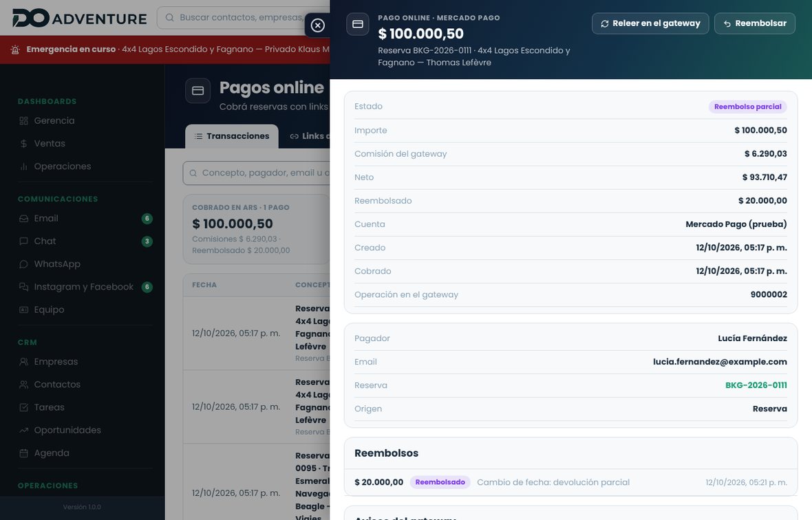Click the Email inbox icon

point(24,218)
